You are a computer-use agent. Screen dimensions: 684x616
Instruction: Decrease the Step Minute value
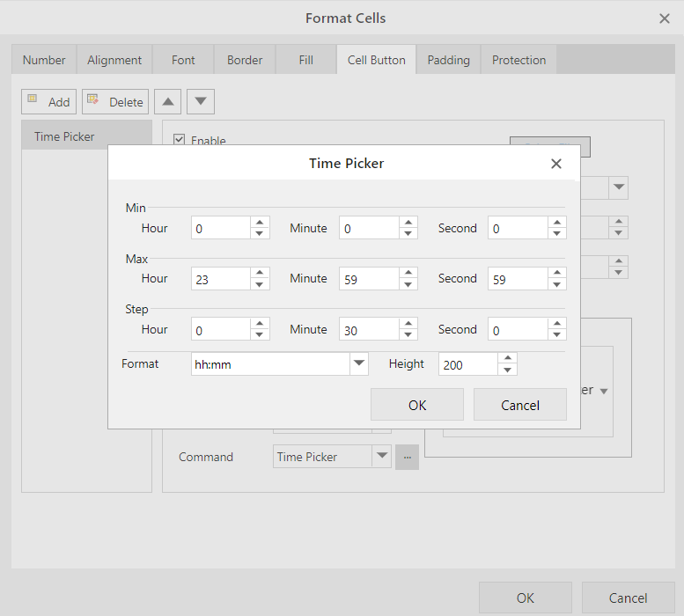[x=408, y=335]
